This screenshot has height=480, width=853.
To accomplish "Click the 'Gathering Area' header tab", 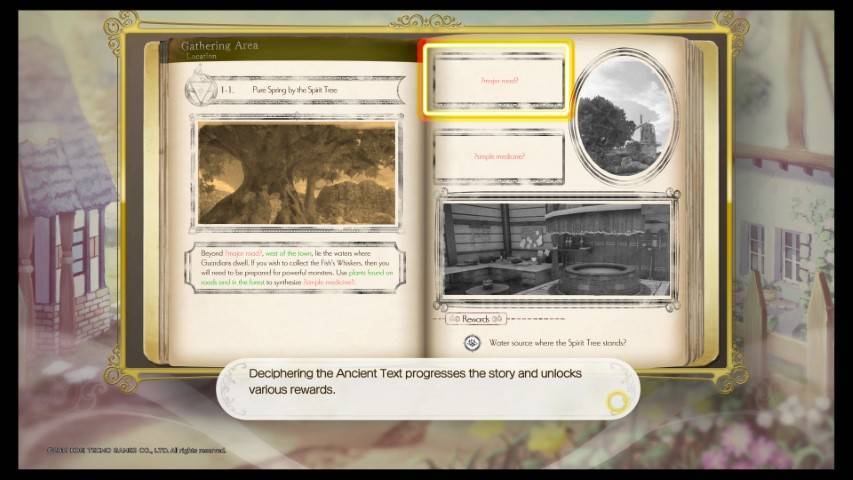I will click(x=217, y=45).
